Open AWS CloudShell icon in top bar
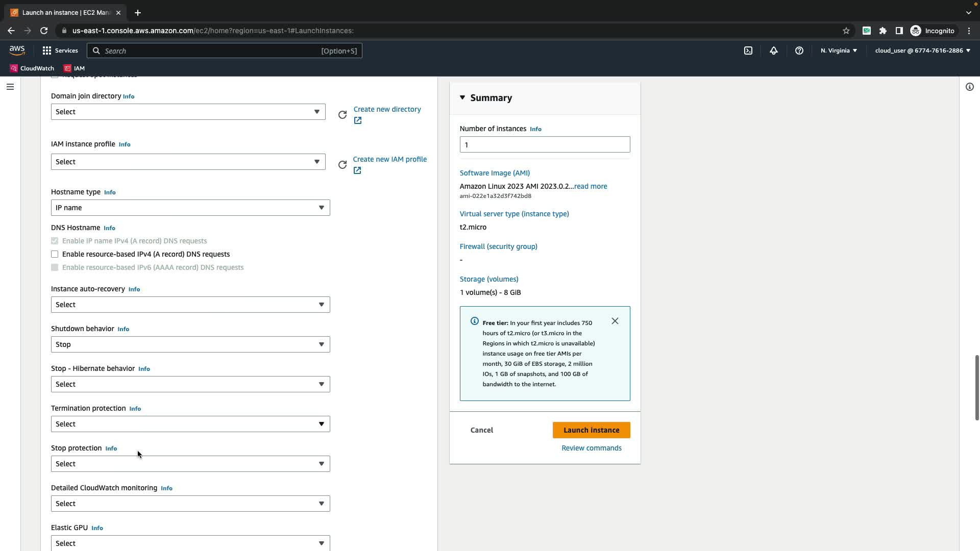The image size is (980, 551). point(748,51)
